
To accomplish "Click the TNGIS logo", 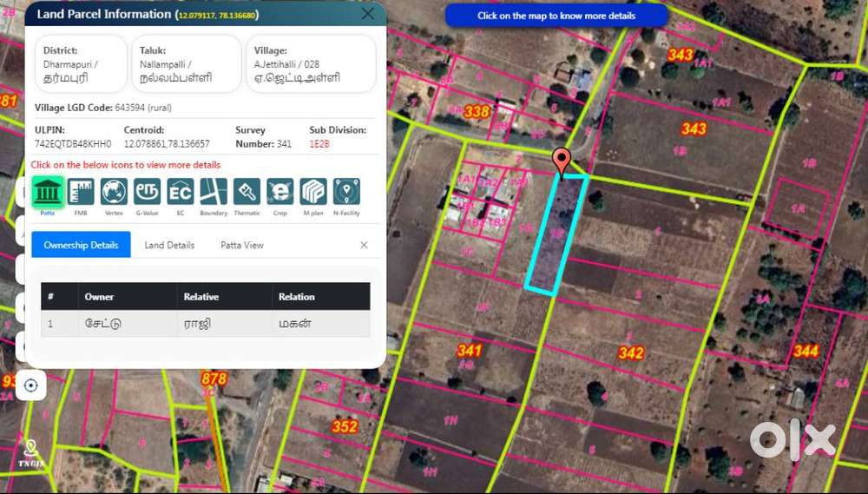I will click(x=31, y=453).
